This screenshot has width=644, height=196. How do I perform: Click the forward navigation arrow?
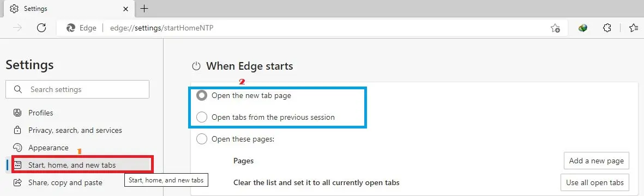(x=17, y=28)
